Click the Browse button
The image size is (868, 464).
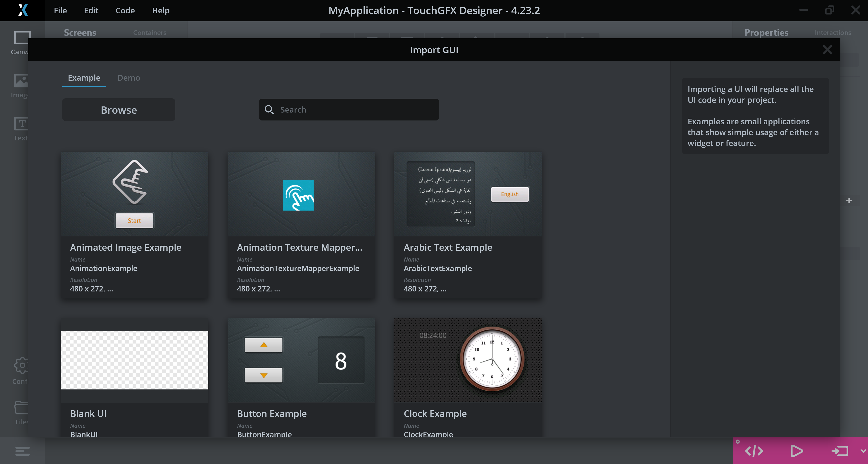119,110
